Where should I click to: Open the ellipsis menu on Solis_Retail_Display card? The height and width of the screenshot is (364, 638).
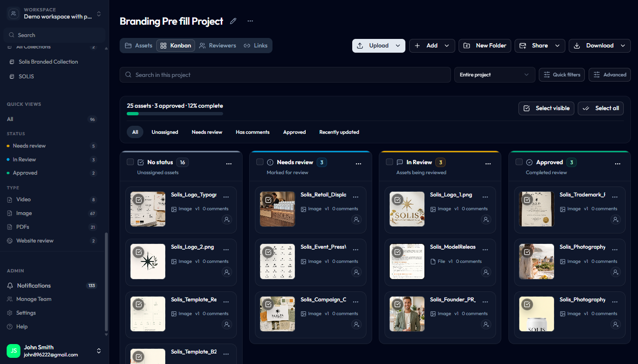pyautogui.click(x=356, y=196)
